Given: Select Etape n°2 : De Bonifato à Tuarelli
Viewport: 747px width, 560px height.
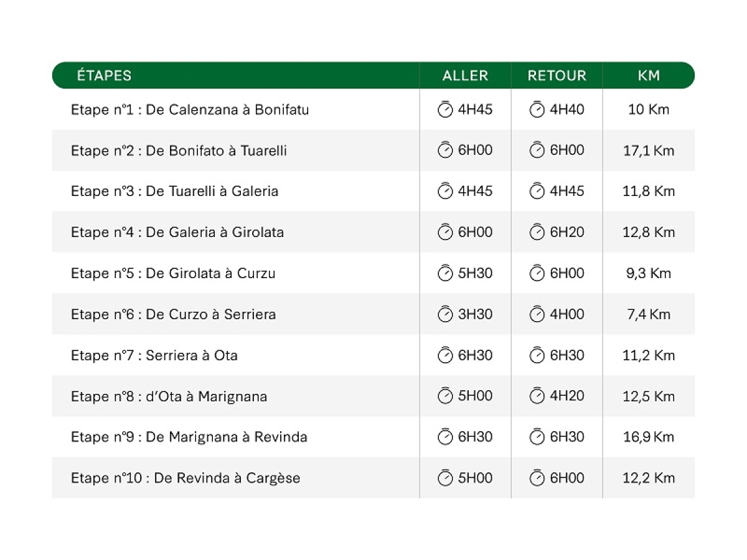Looking at the screenshot, I should tap(179, 151).
